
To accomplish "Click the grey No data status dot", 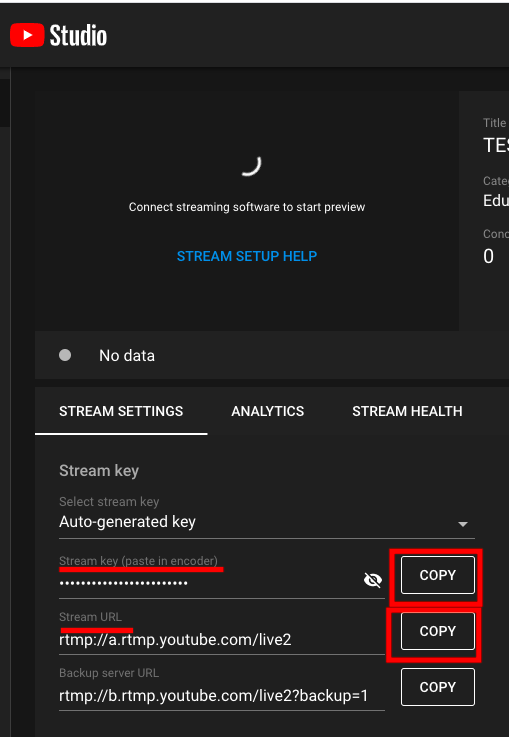I will [65, 355].
